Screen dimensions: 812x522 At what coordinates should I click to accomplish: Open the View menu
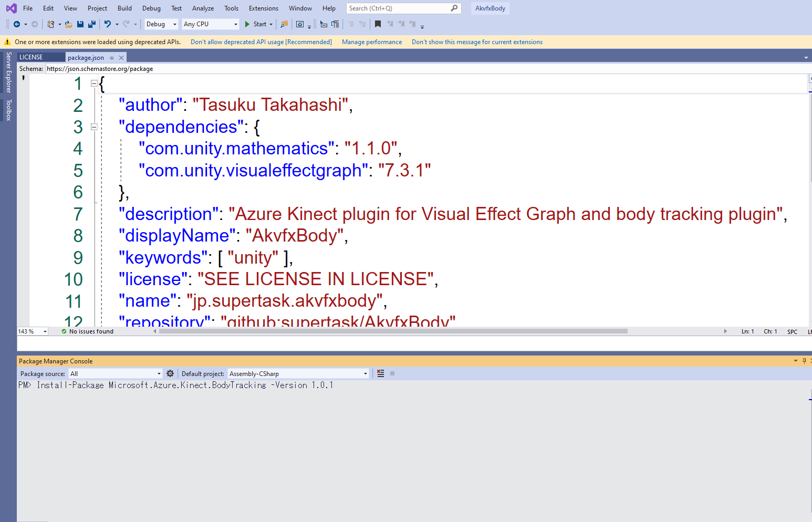pos(70,8)
